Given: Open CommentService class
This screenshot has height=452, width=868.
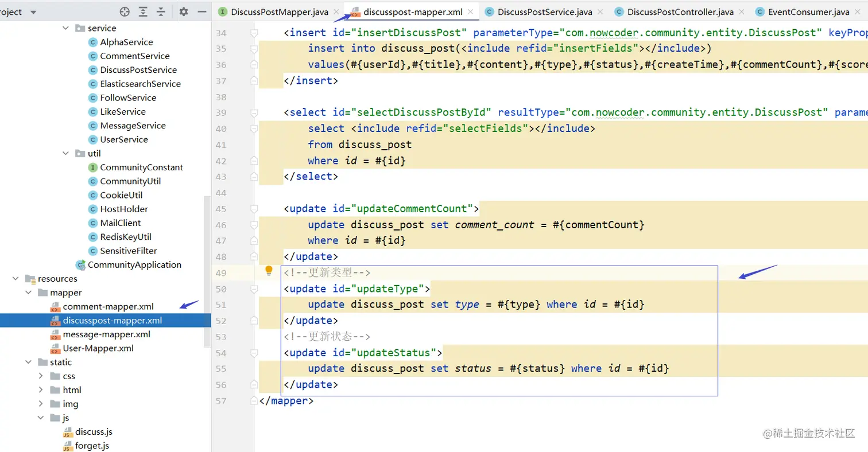Looking at the screenshot, I should 134,56.
